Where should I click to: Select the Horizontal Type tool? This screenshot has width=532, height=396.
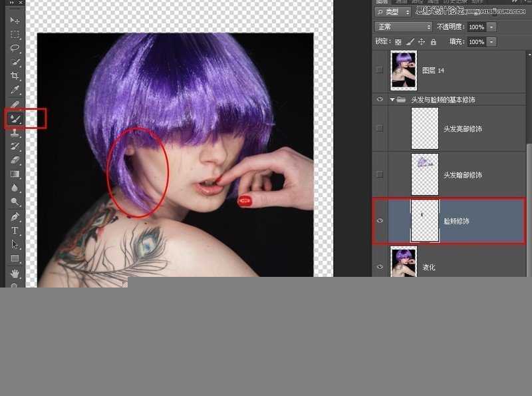point(15,230)
